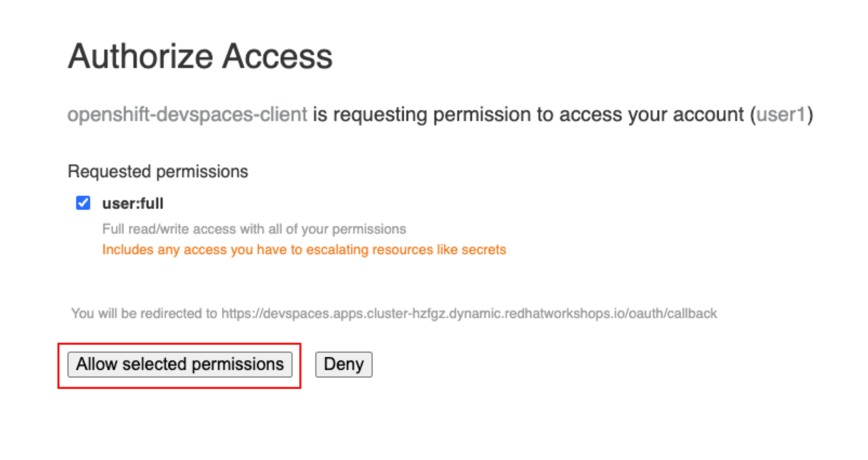868x460 pixels.
Task: Click the devspaces callback redirect URL
Action: [469, 313]
